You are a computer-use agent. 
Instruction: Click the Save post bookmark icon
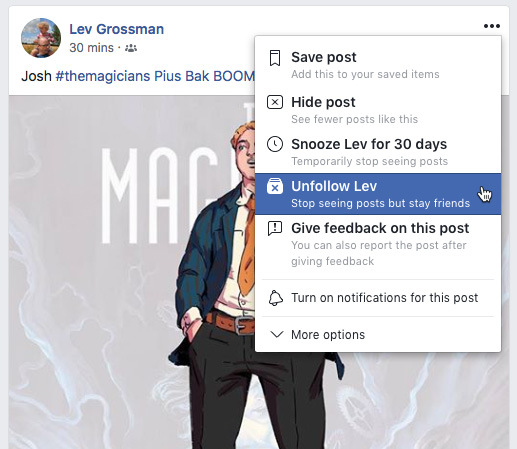[x=275, y=58]
